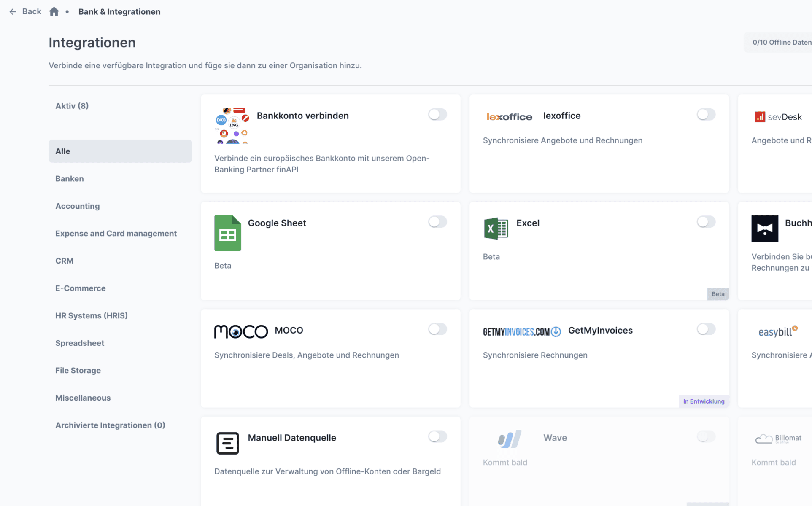Click the Manuell Datenquelle document icon
812x506 pixels.
227,443
